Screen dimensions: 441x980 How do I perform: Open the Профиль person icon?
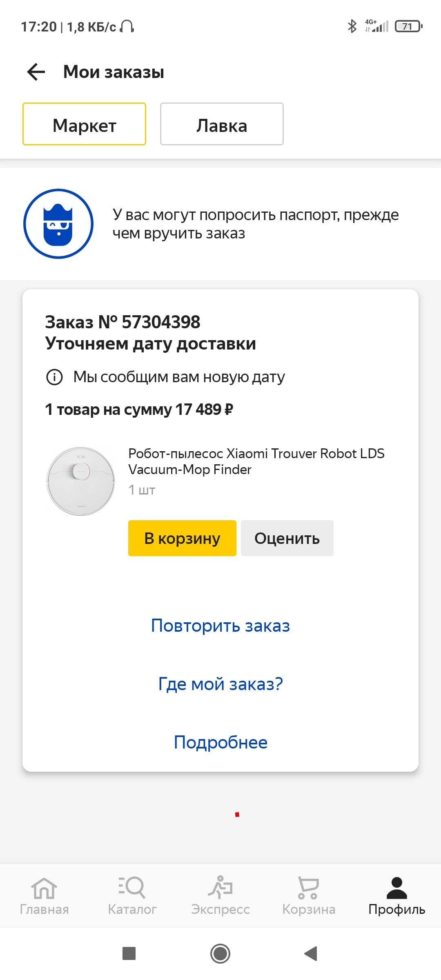[396, 889]
